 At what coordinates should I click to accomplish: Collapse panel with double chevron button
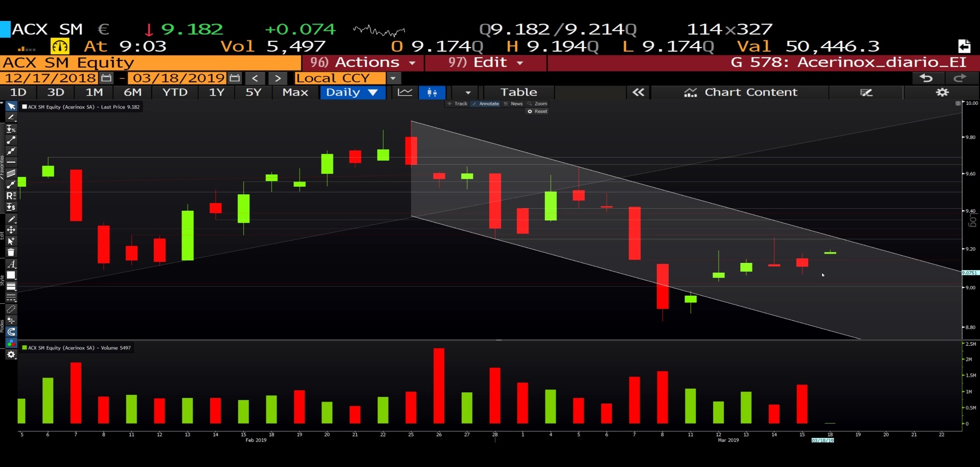638,92
